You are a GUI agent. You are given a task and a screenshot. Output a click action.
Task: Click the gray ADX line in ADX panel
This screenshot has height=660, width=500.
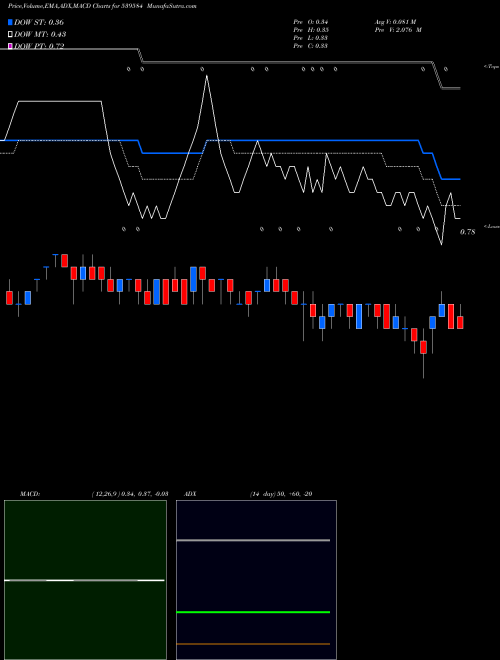pyautogui.click(x=253, y=540)
